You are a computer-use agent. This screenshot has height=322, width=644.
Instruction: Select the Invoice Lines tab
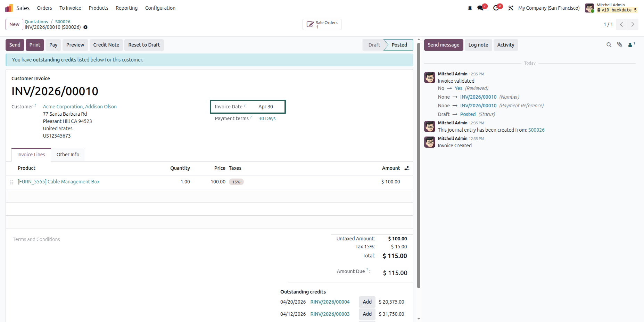point(31,155)
